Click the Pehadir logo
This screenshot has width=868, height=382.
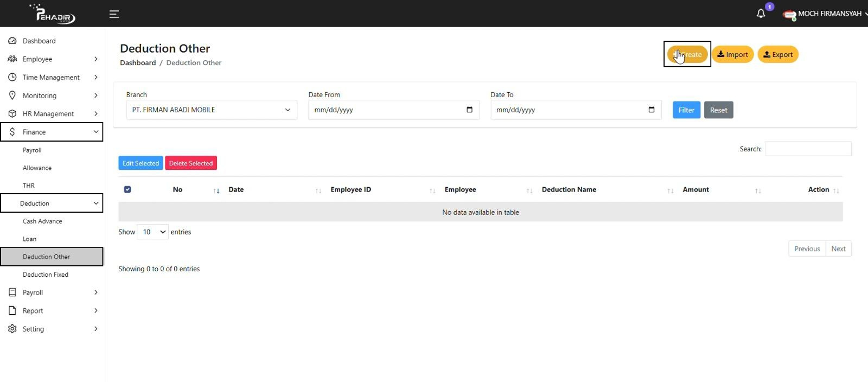[x=53, y=14]
